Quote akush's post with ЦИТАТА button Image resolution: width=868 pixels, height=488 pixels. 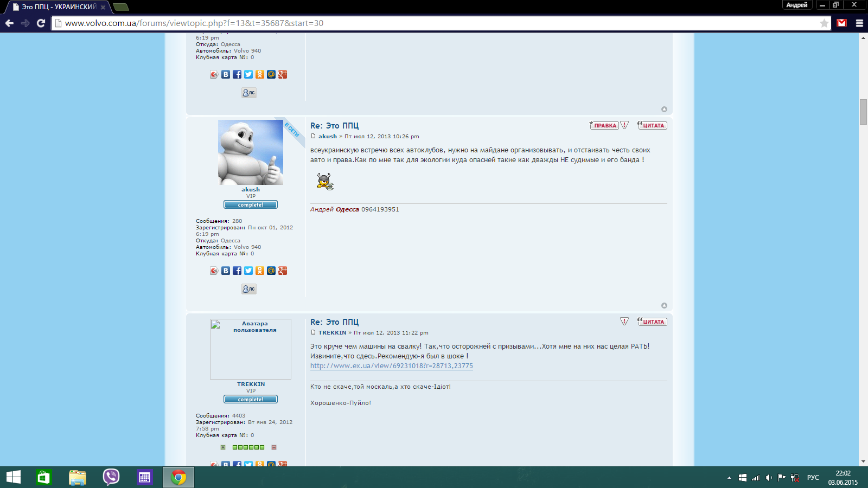652,125
